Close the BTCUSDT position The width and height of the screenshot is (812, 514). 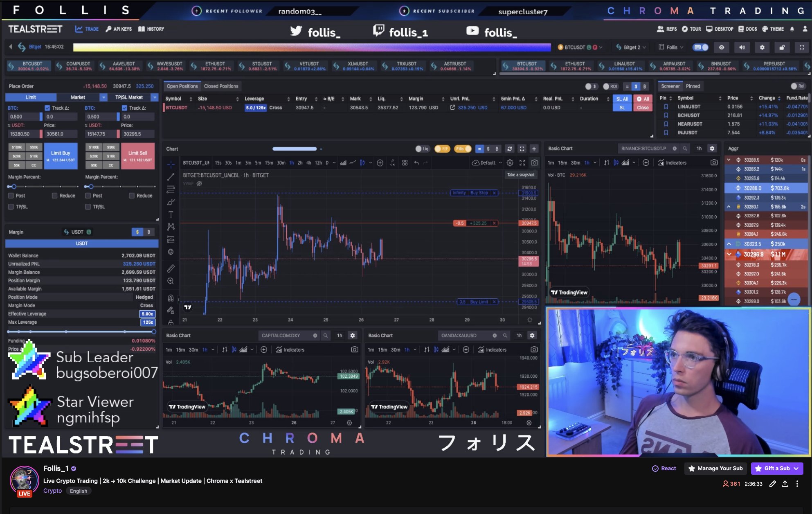pyautogui.click(x=643, y=108)
